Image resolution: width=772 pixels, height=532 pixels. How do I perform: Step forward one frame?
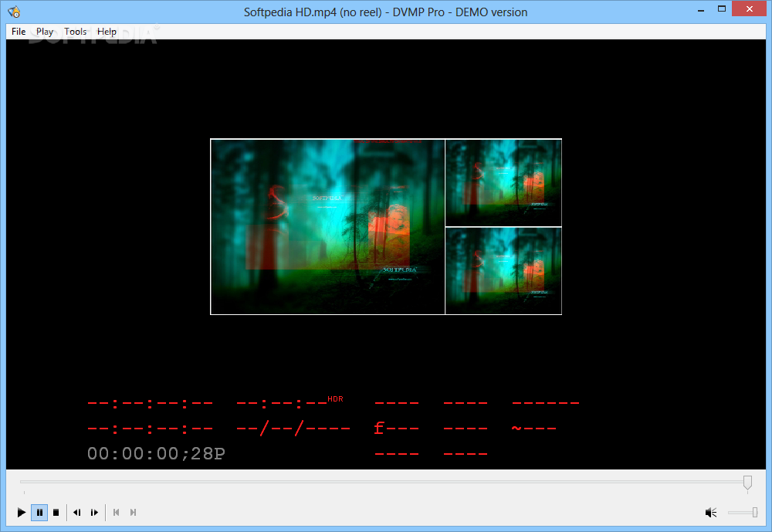[94, 512]
